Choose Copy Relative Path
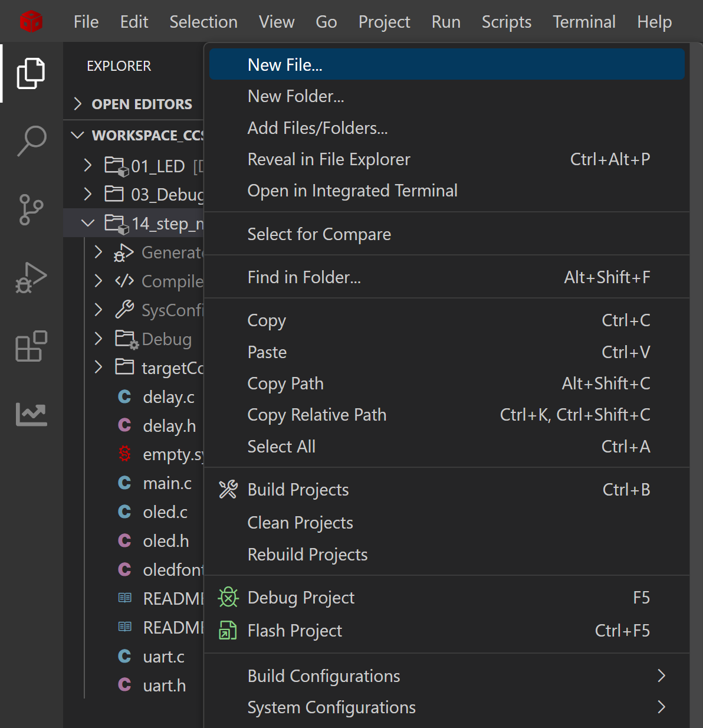 coord(447,415)
